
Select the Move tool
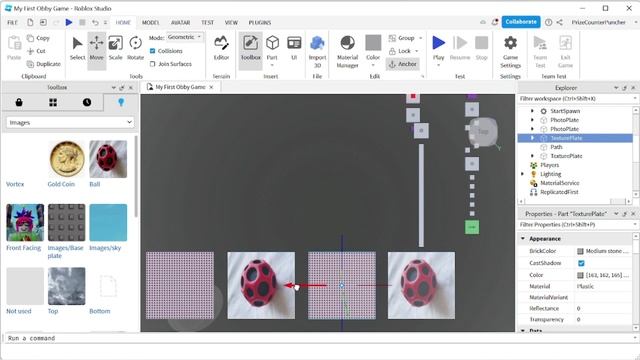(x=97, y=49)
